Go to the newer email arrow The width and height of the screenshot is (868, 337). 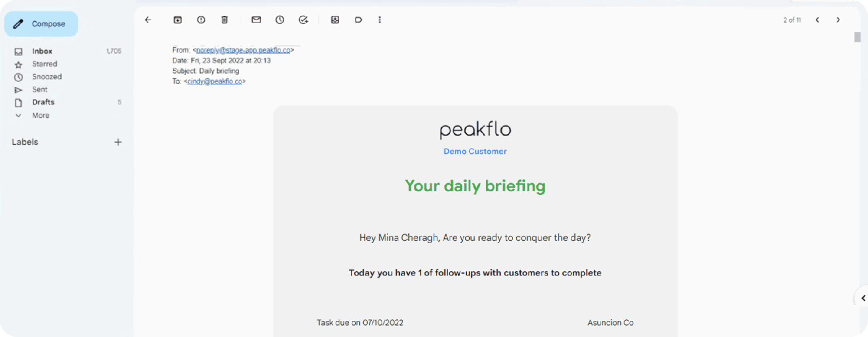coord(818,20)
